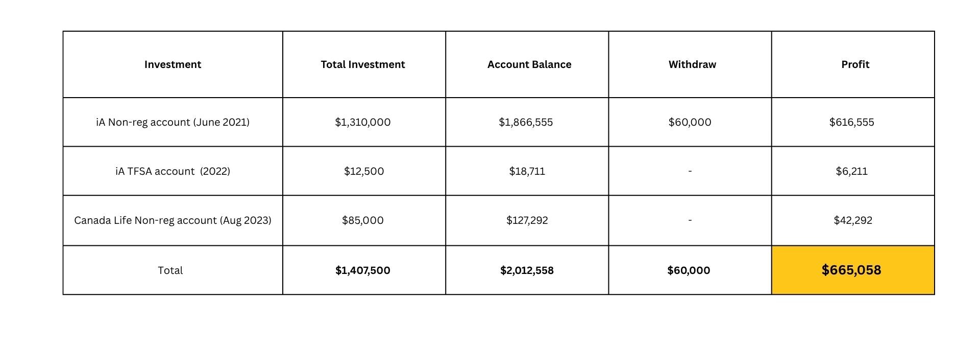Viewport: 980px width, 345px height.
Task: Click the $616,555 profit cell
Action: pos(851,122)
